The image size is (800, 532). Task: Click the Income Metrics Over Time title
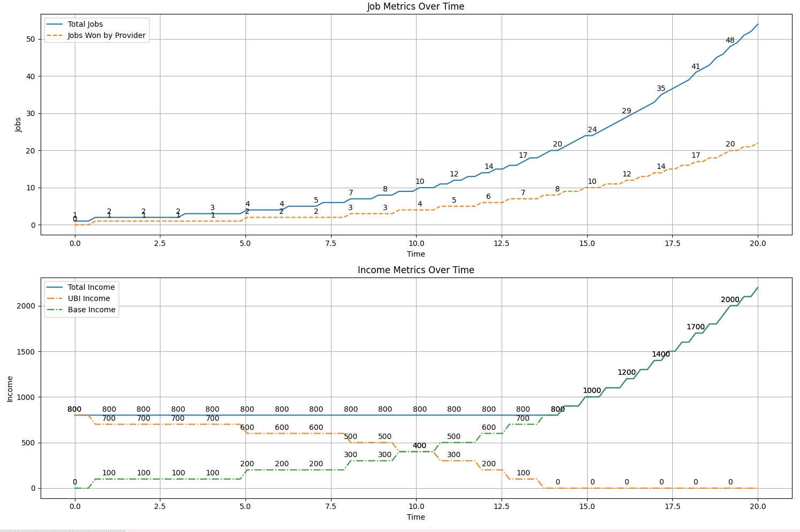pyautogui.click(x=416, y=270)
